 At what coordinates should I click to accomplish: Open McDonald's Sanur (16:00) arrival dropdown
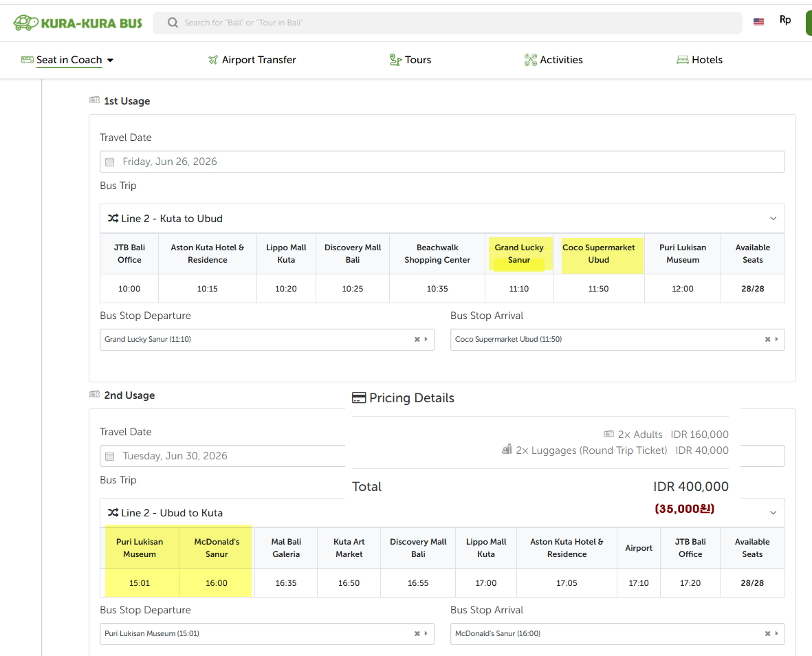pyautogui.click(x=617, y=634)
